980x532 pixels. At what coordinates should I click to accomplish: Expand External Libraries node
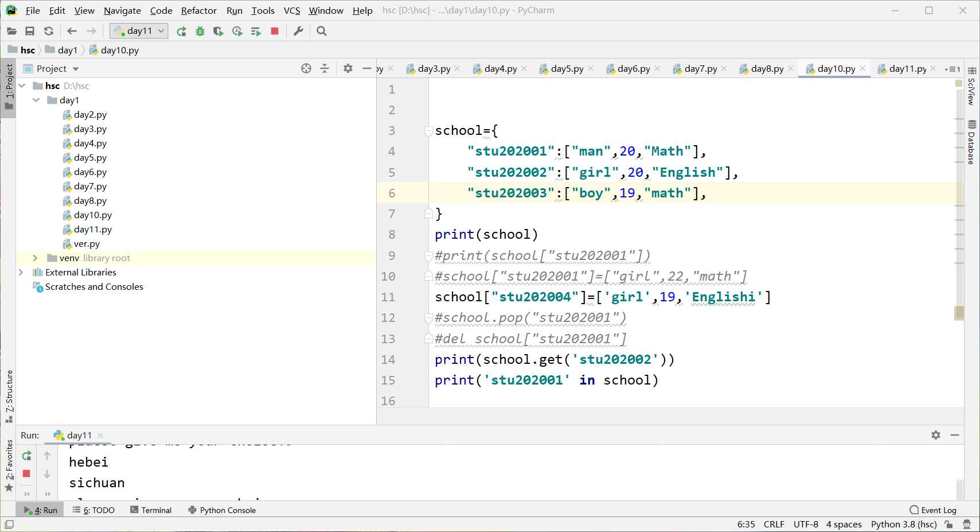pos(21,272)
